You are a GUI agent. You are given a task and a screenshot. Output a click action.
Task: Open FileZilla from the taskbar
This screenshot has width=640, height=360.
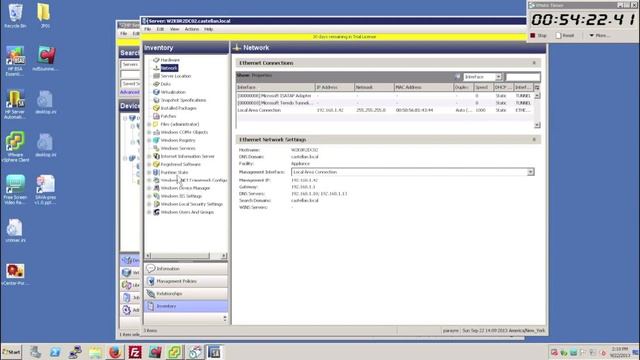135,352
